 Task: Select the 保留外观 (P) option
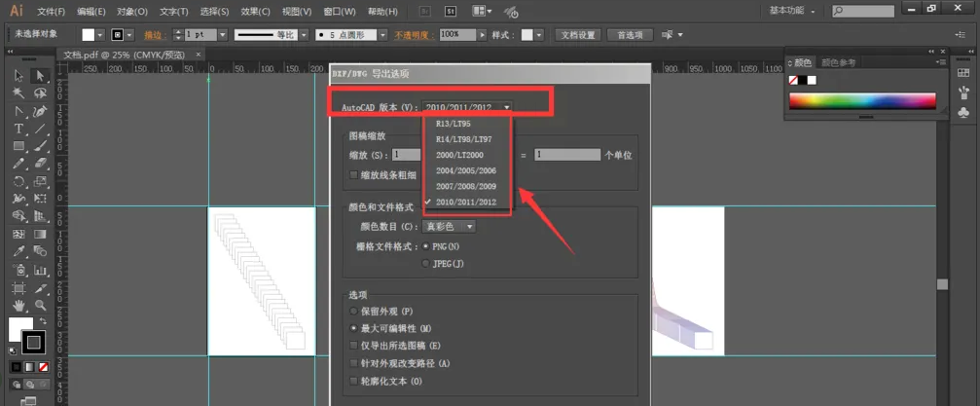pos(353,311)
